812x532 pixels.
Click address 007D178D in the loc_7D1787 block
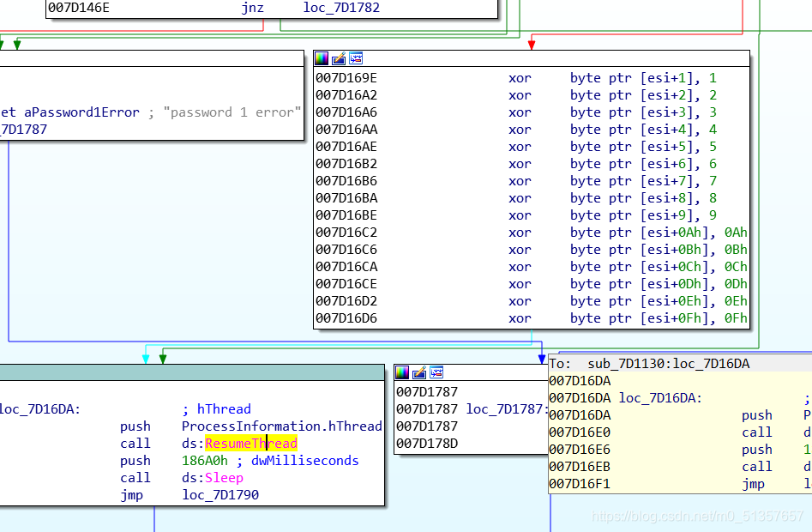(427, 443)
